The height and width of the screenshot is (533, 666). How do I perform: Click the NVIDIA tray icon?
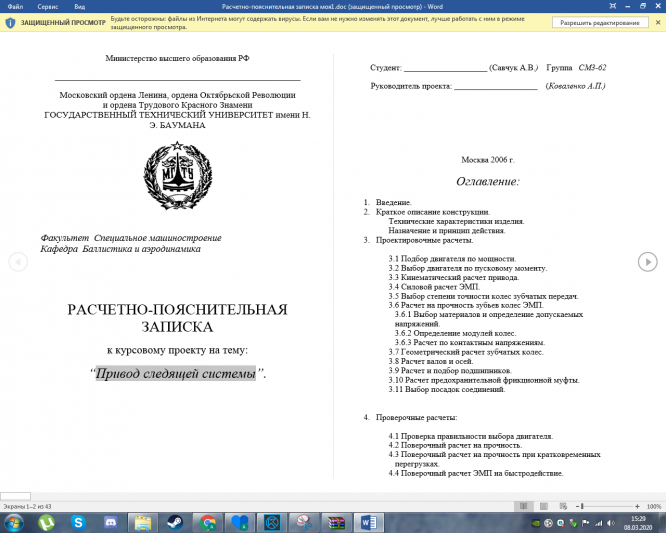536,523
